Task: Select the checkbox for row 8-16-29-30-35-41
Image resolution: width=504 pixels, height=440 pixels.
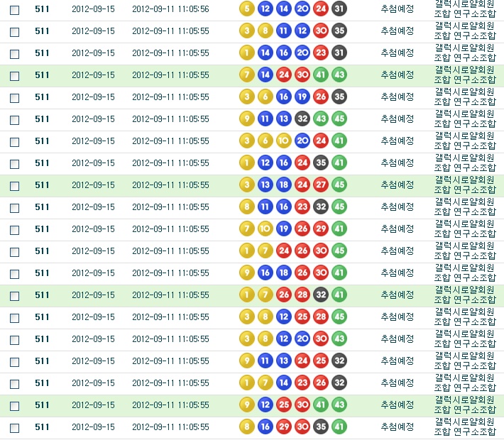Action: 14,428
